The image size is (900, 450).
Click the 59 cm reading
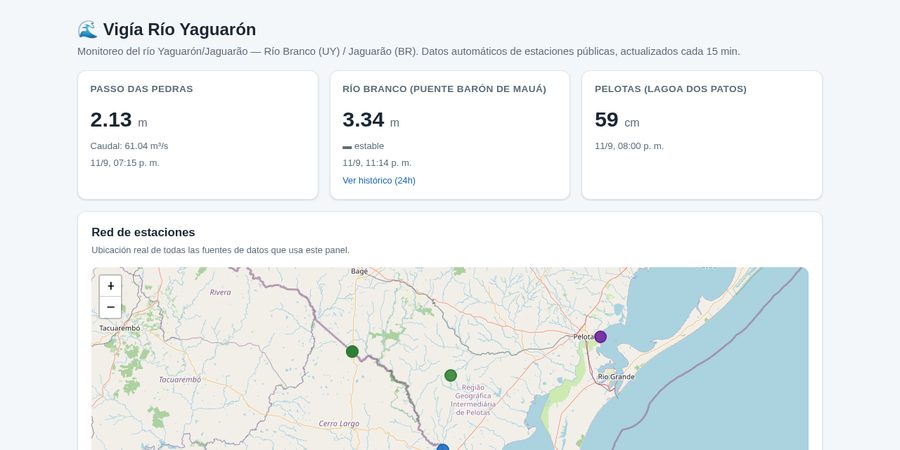coord(617,119)
